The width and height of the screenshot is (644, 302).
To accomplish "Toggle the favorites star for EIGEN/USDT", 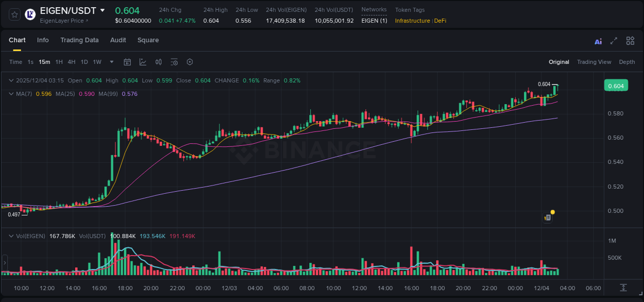I will coord(14,14).
